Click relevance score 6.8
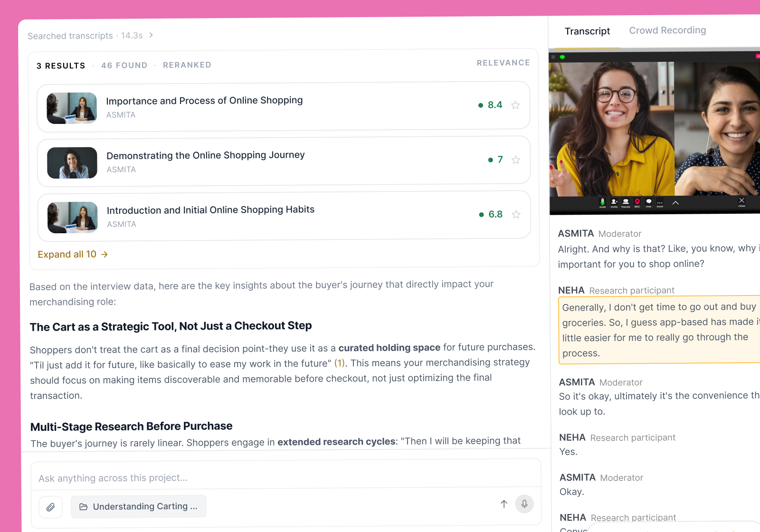The height and width of the screenshot is (532, 760). (495, 214)
